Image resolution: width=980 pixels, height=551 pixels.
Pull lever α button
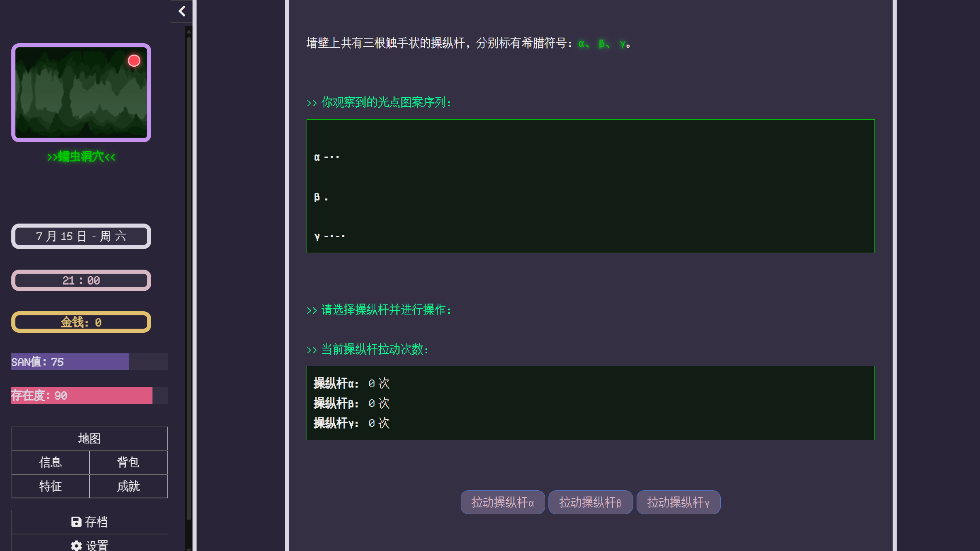pyautogui.click(x=502, y=502)
